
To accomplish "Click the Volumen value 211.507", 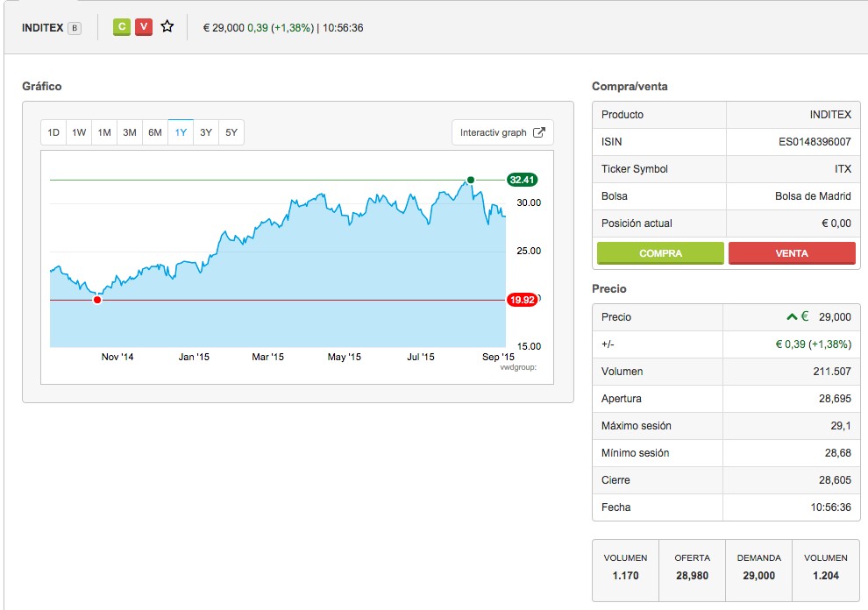I will tap(832, 372).
